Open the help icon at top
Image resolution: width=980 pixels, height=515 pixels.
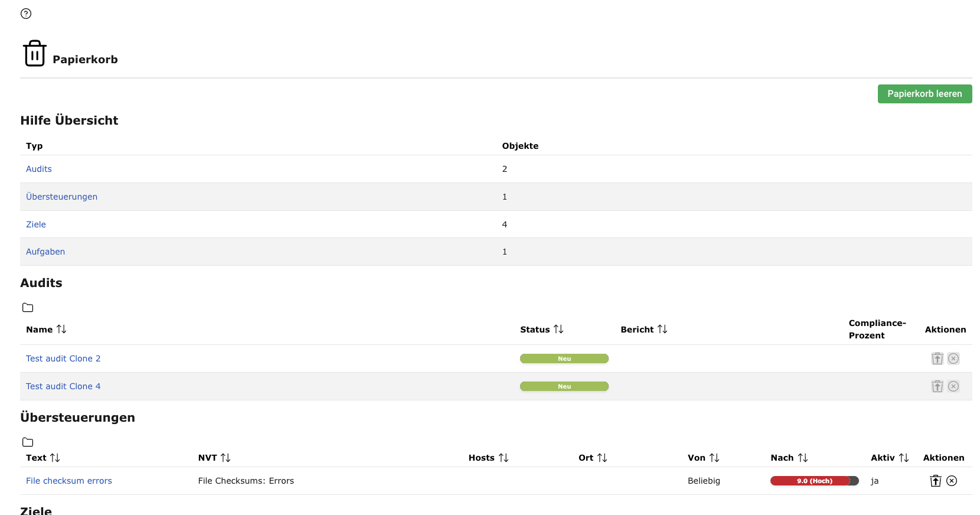click(x=26, y=14)
